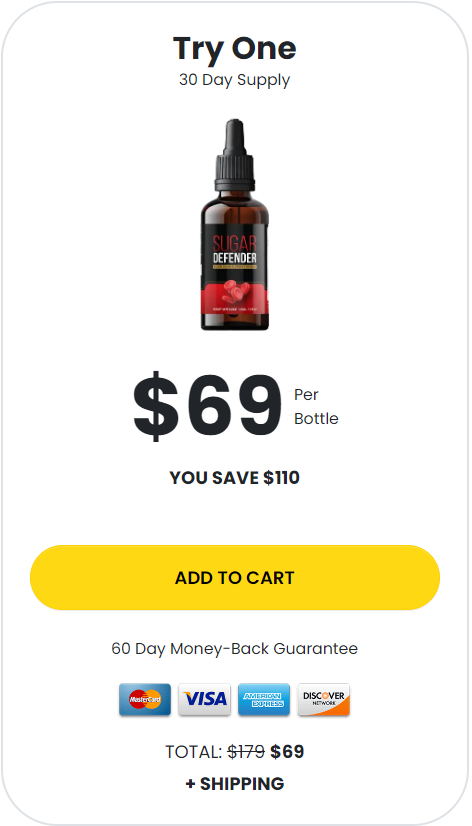Image resolution: width=472 pixels, height=826 pixels.
Task: Click the large $69 price text
Action: (x=207, y=406)
